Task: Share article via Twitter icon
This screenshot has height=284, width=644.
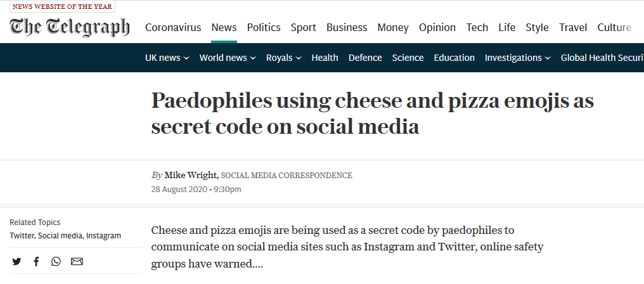Action: [x=16, y=261]
